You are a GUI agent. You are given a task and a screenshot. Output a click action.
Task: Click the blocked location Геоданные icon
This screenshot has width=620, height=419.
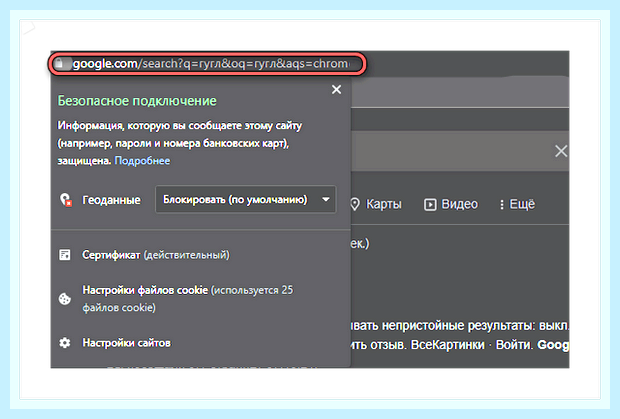pyautogui.click(x=66, y=200)
